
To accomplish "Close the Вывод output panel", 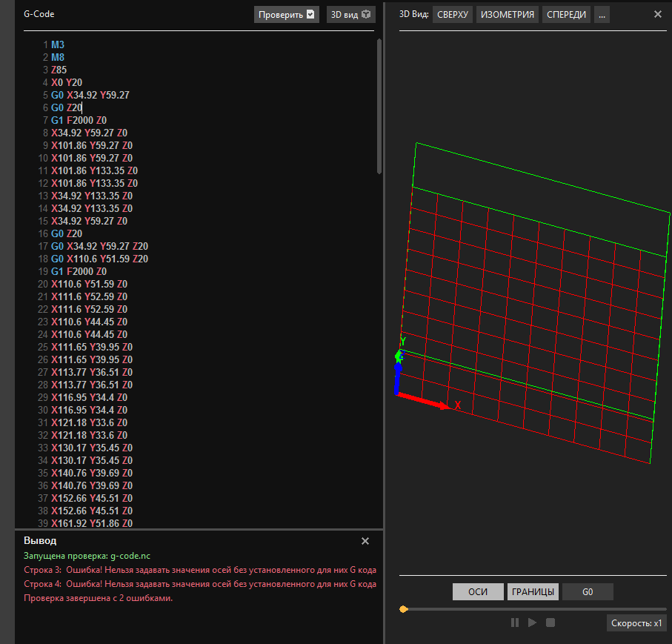I will coord(365,541).
